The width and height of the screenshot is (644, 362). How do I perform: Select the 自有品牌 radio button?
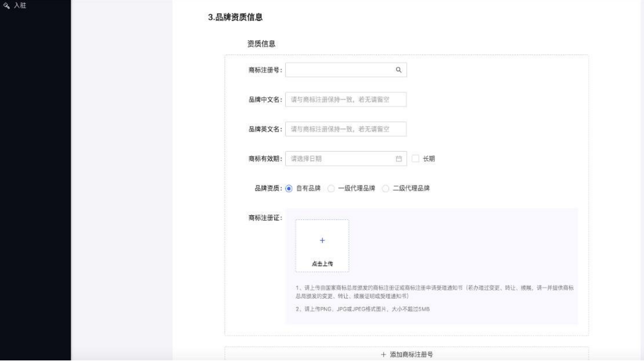289,189
